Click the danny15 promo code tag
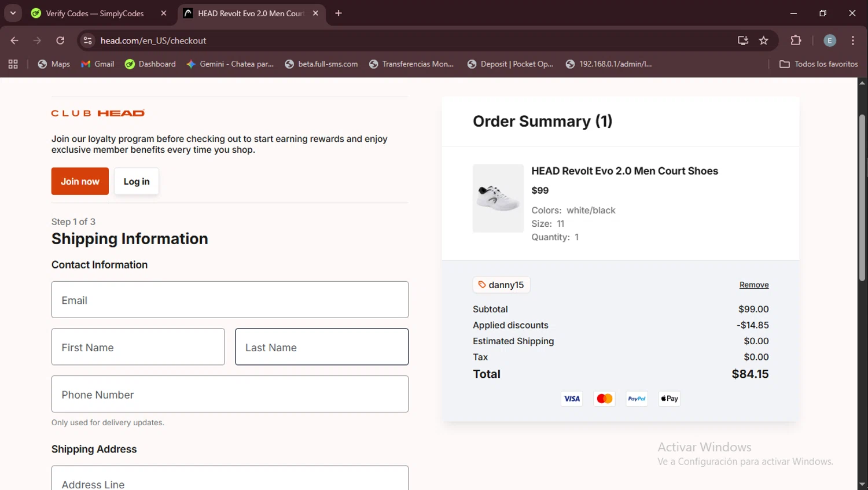The width and height of the screenshot is (868, 490). click(502, 285)
